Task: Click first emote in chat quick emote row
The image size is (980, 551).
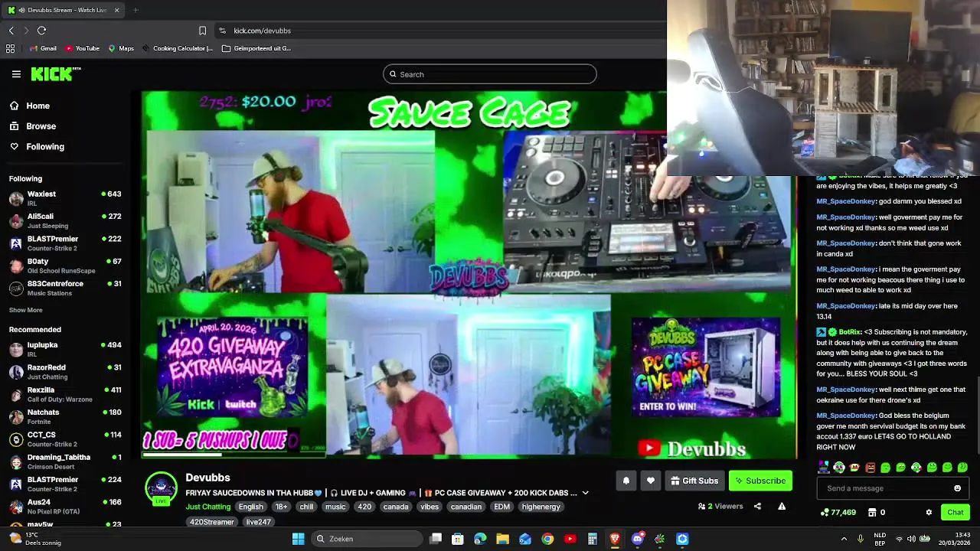Action: tap(824, 468)
